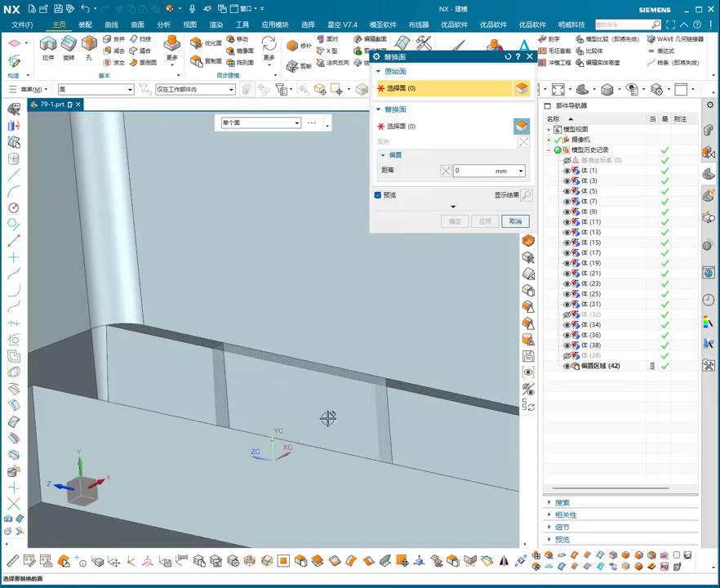Reset the 替换面 dialog with reset icon

tap(508, 57)
